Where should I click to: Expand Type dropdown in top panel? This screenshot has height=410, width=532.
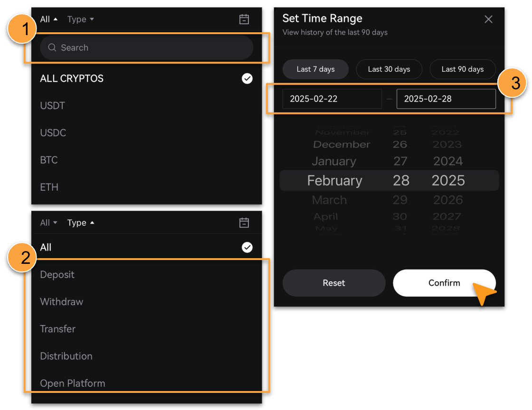(x=80, y=19)
